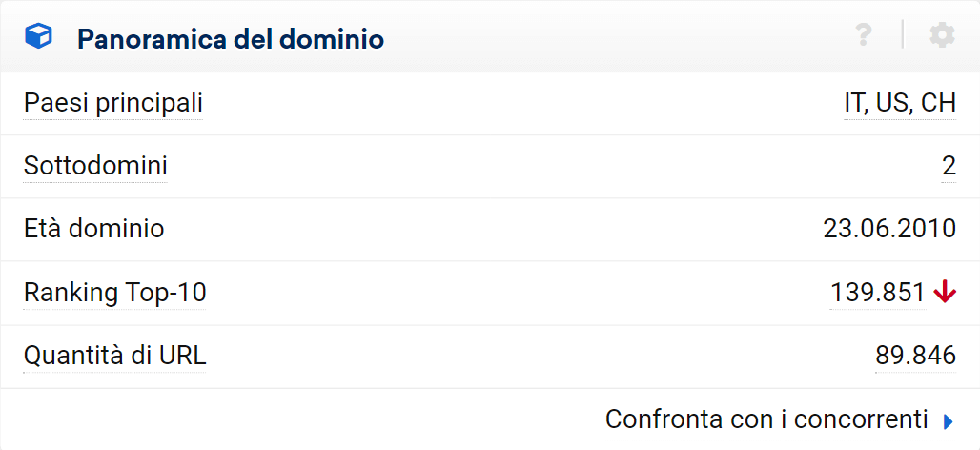Click the Età dominio label
Viewport: 980px width, 450px height.
(x=93, y=230)
